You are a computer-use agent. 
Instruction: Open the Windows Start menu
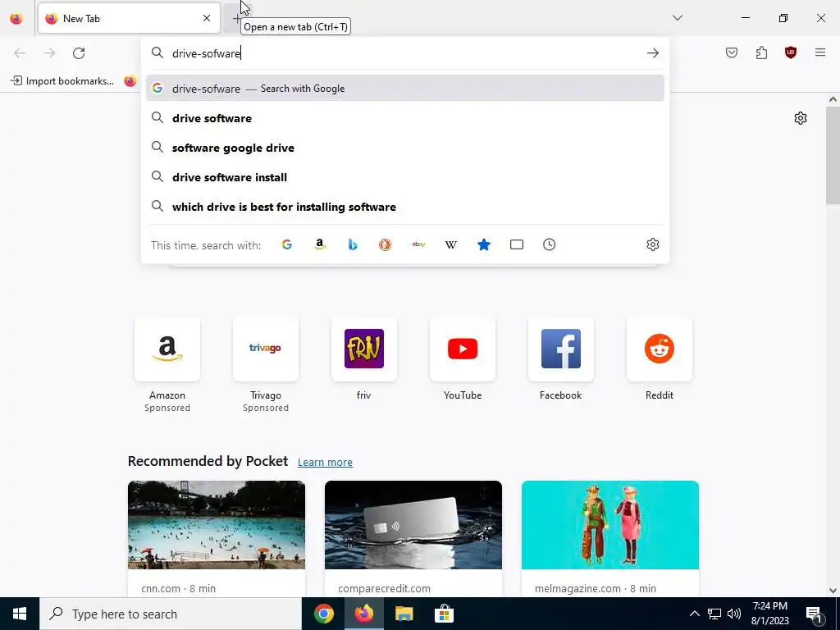[20, 614]
